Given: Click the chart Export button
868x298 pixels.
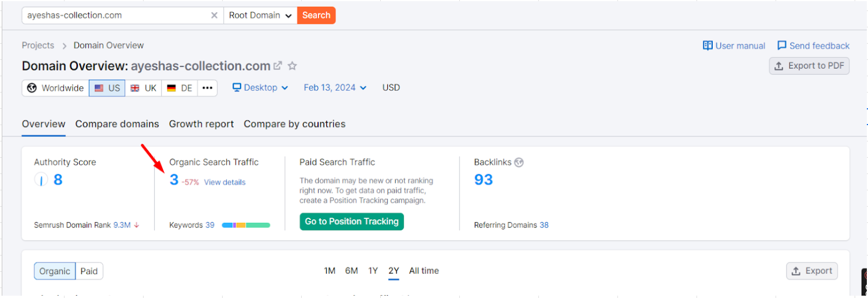Looking at the screenshot, I should (812, 271).
